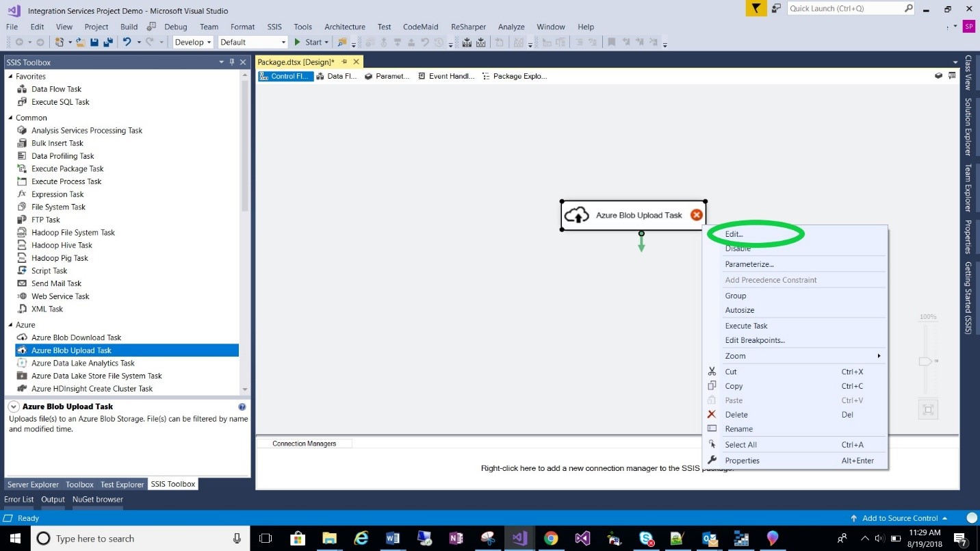Open Google Chrome from the taskbar

pos(551,538)
